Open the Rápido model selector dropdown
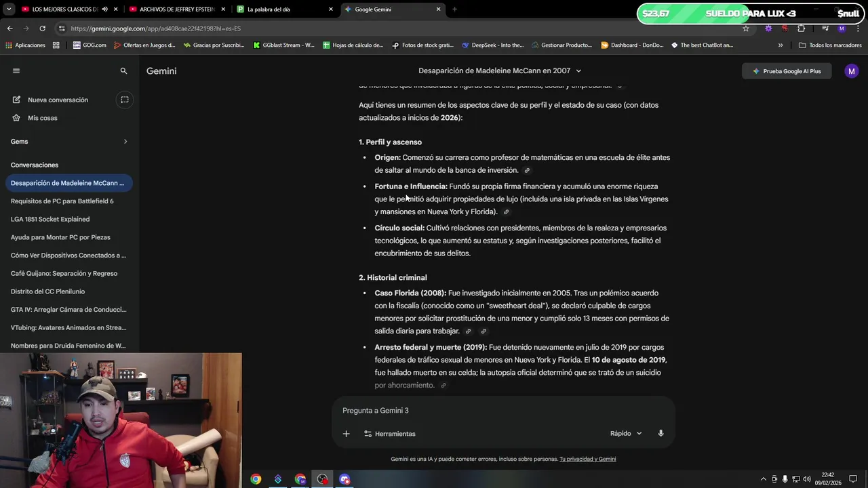The width and height of the screenshot is (868, 488). click(625, 434)
